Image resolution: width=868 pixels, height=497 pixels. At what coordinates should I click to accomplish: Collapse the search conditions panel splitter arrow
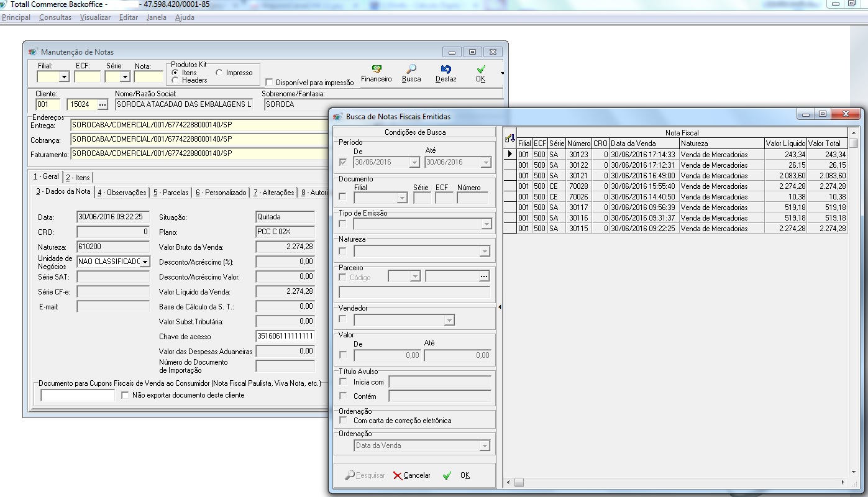[x=500, y=307]
